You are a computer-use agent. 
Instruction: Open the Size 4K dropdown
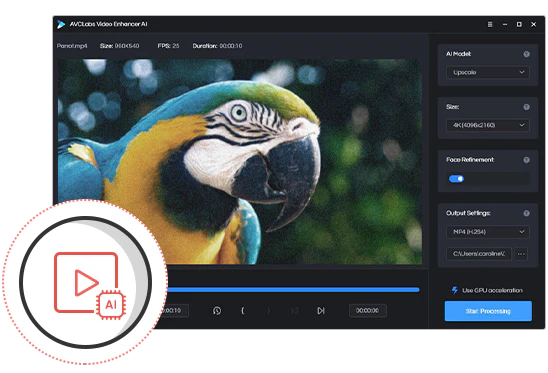pyautogui.click(x=488, y=125)
